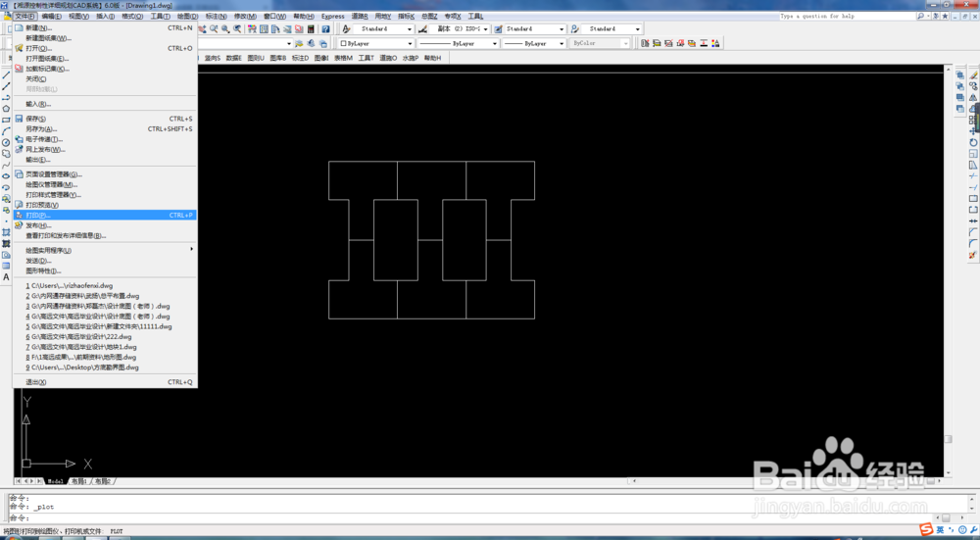Select the Ellipse draw tool
Screen dimensions: 980x540
click(6, 176)
